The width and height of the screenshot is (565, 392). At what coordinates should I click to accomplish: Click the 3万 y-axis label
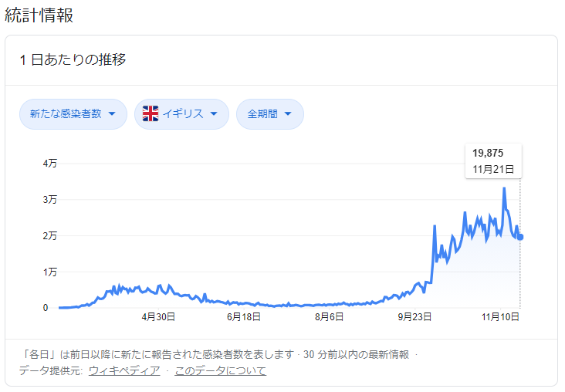49,199
